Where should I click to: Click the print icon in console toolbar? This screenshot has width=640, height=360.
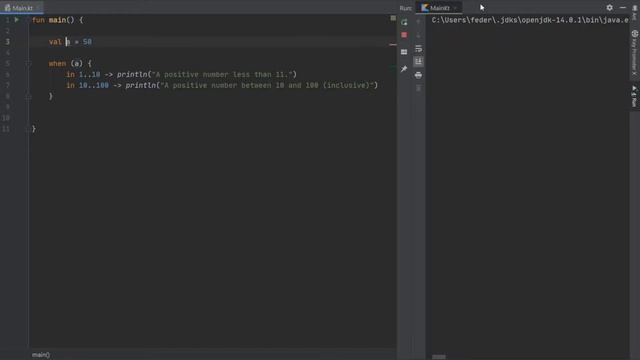pos(418,75)
